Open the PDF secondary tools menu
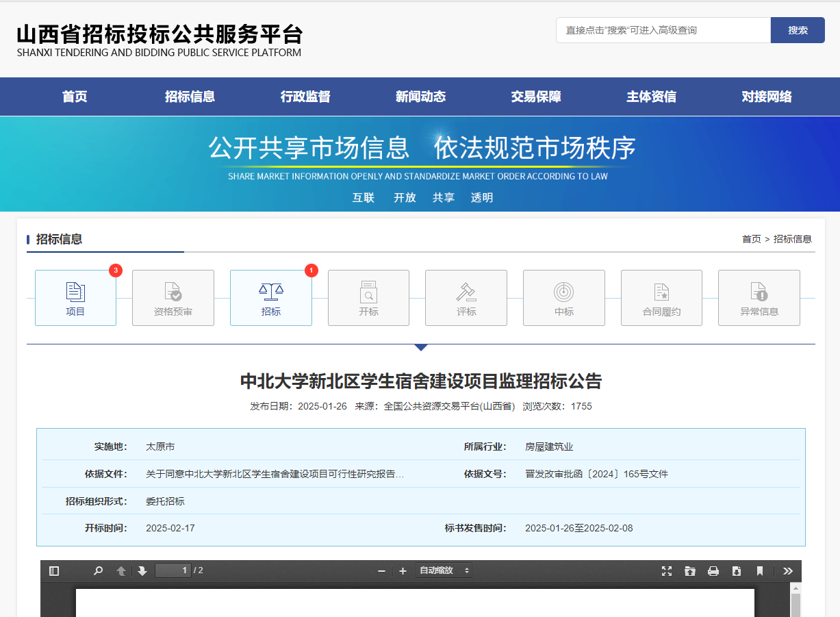 tap(788, 570)
